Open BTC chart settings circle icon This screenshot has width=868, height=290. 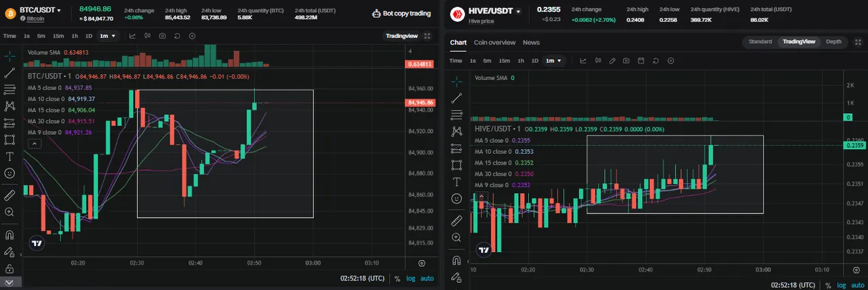click(x=192, y=36)
